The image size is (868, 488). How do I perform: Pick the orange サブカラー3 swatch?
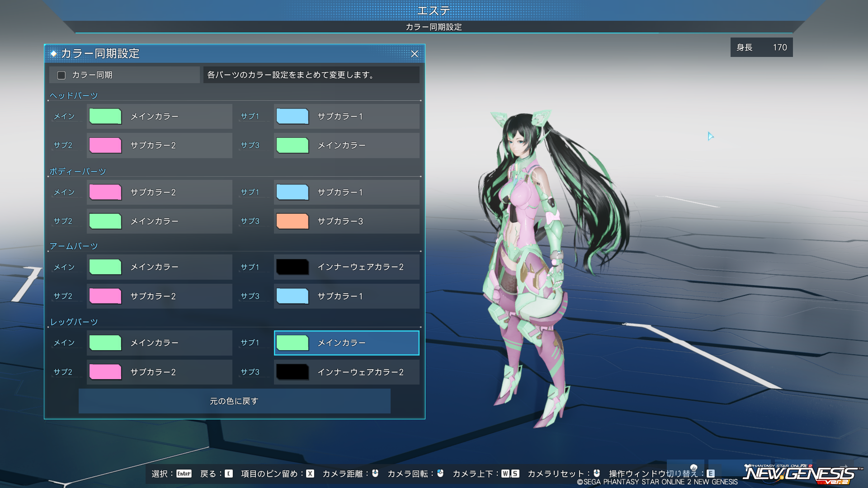(x=292, y=221)
